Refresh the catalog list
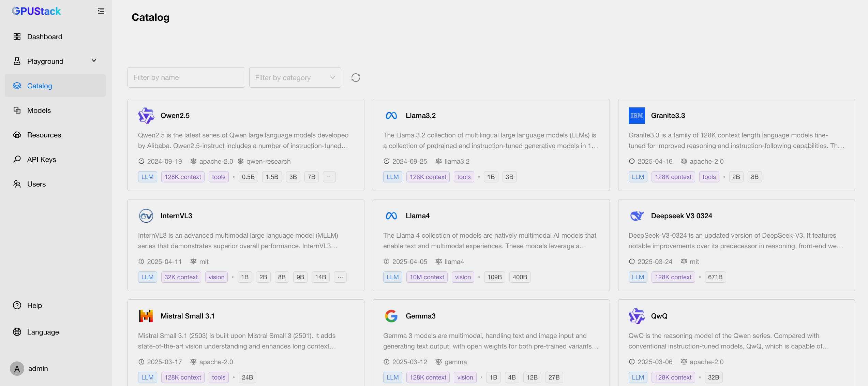The height and width of the screenshot is (386, 868). click(356, 78)
